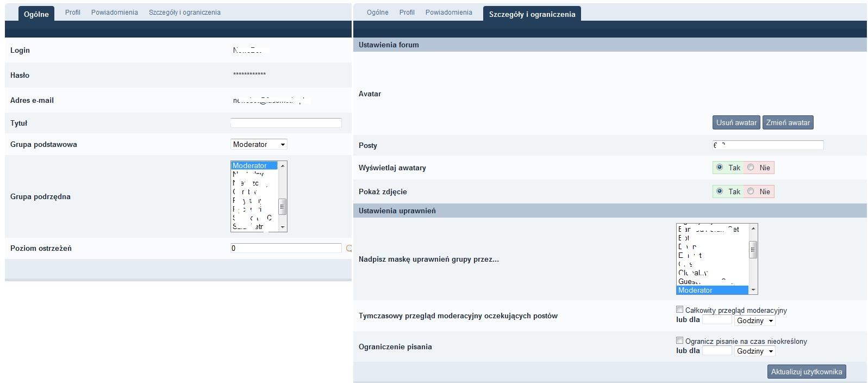
Task: Select Moderator in the permission mask list
Action: pos(712,290)
